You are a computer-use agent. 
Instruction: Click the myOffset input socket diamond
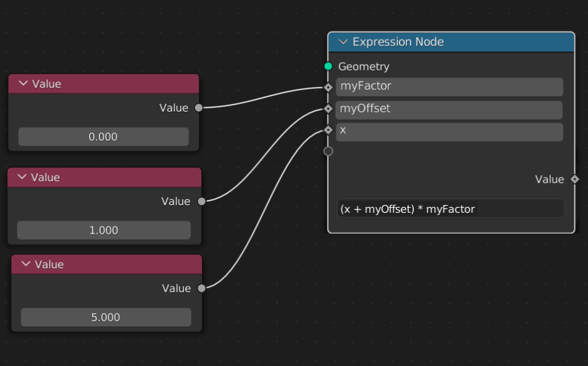pos(328,108)
